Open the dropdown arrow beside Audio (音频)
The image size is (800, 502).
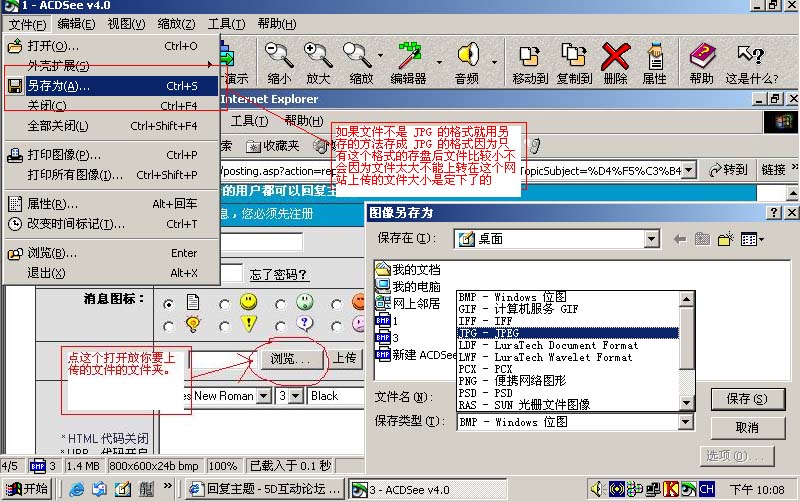point(494,62)
